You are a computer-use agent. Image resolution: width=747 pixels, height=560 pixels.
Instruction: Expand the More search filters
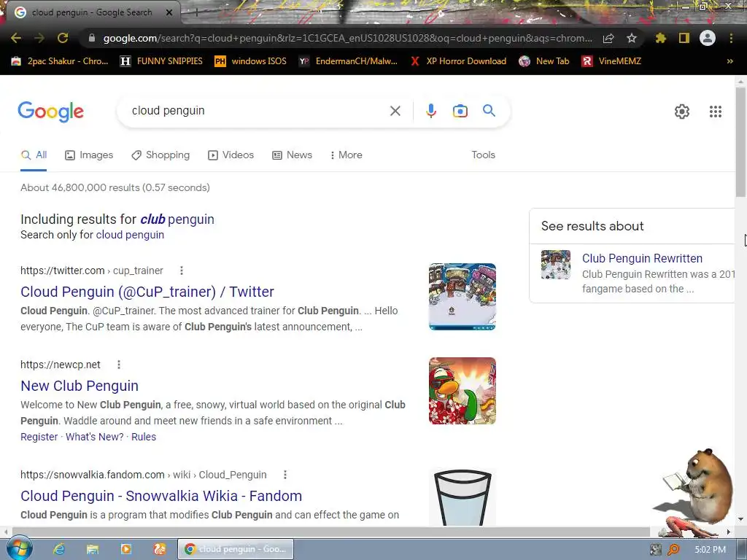tap(347, 155)
